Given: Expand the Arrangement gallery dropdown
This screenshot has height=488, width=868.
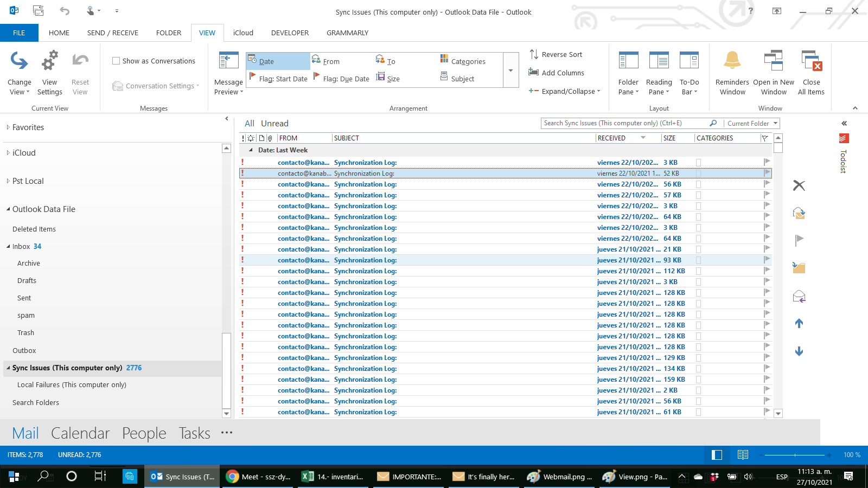Looking at the screenshot, I should 510,70.
